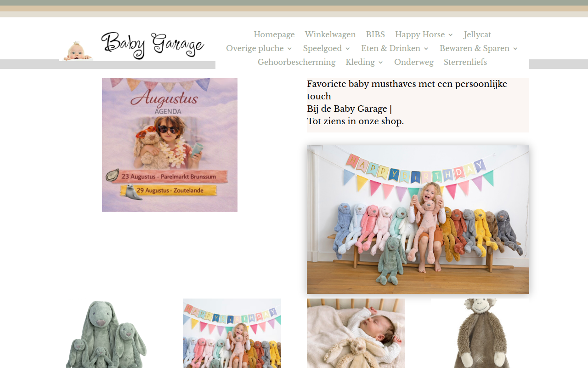588x368 pixels.
Task: Expand the Speelgoed dropdown chevron
Action: (348, 49)
